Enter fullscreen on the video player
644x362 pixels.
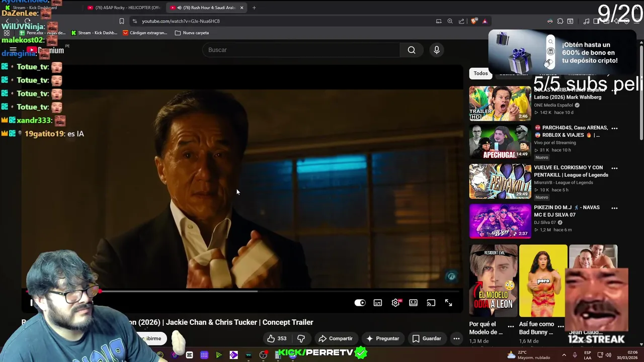448,303
